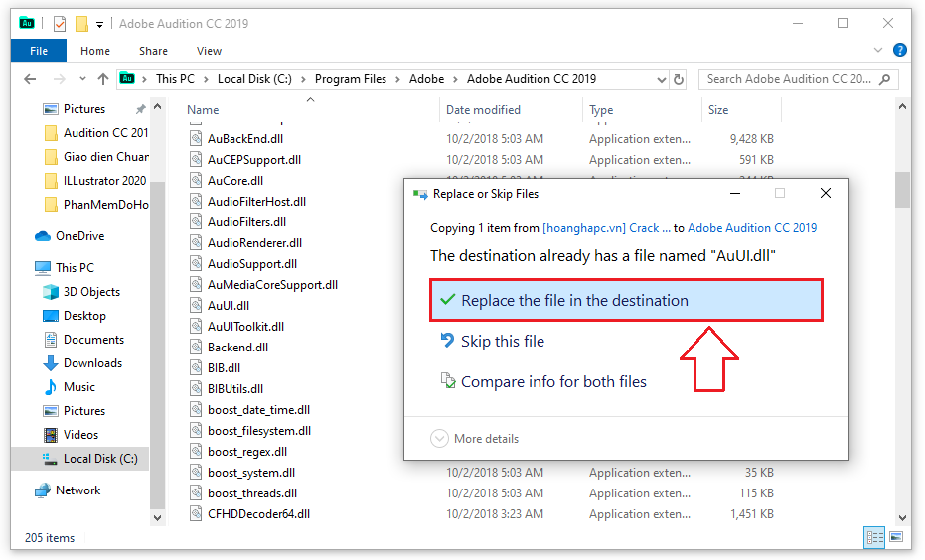Switch to Large icons view layout
Screen dimensions: 925x560
896,537
